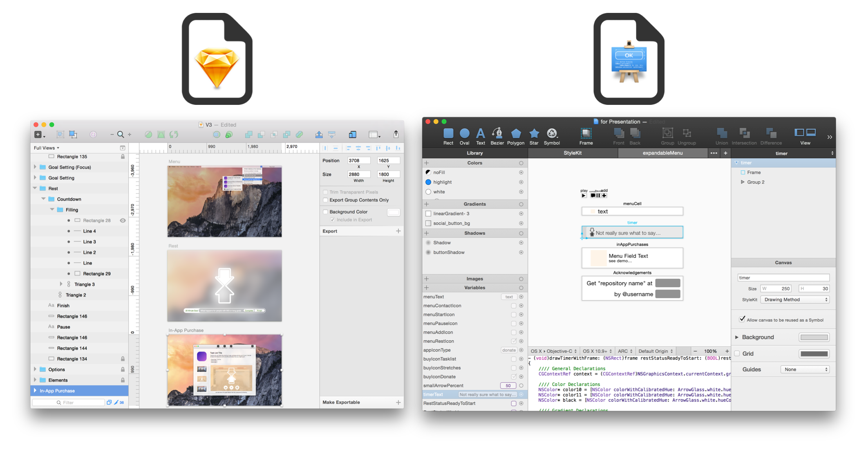868x450 pixels.
Task: Switch to the StyleKit tab
Action: pyautogui.click(x=572, y=153)
